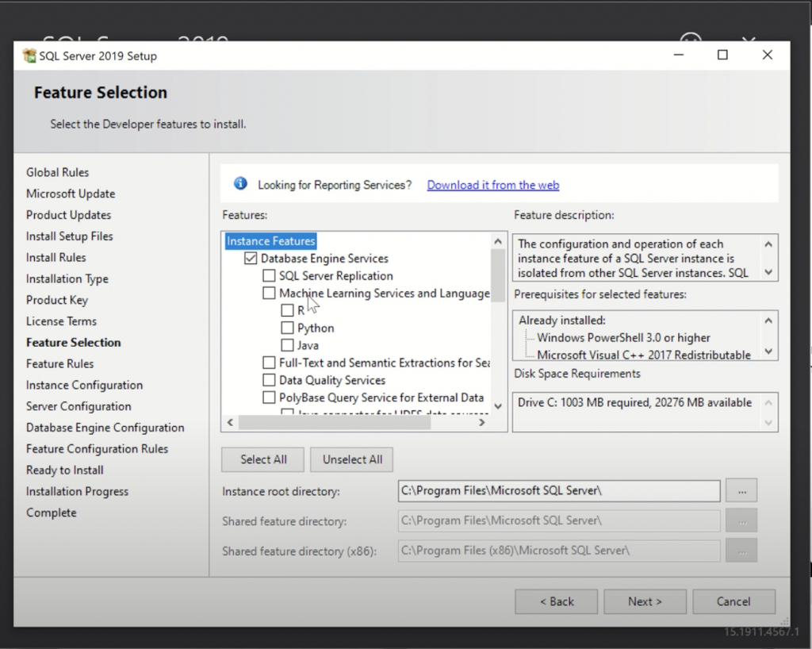Click Windows PowerShell 3.0 or higher prerequisite
The width and height of the screenshot is (812, 649).
pyautogui.click(x=623, y=338)
